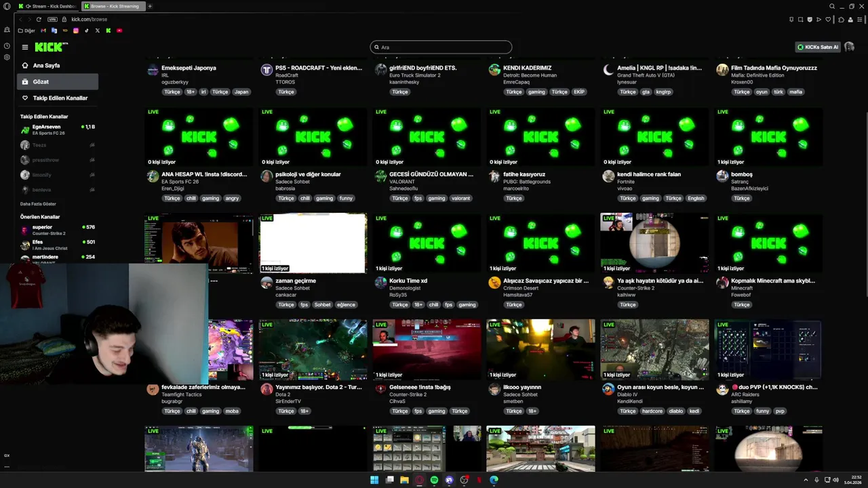Switch to Stream - Kick Dashboard tab
868x488 pixels.
pyautogui.click(x=47, y=6)
